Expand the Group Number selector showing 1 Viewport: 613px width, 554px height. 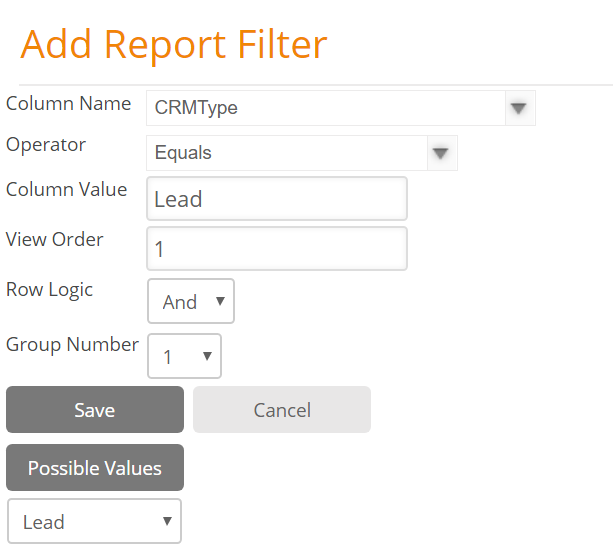[x=185, y=356]
